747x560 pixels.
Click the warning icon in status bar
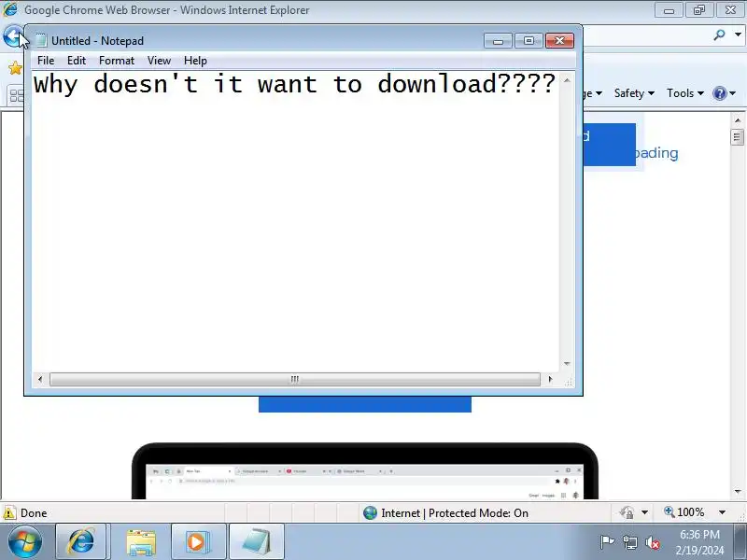click(x=9, y=512)
